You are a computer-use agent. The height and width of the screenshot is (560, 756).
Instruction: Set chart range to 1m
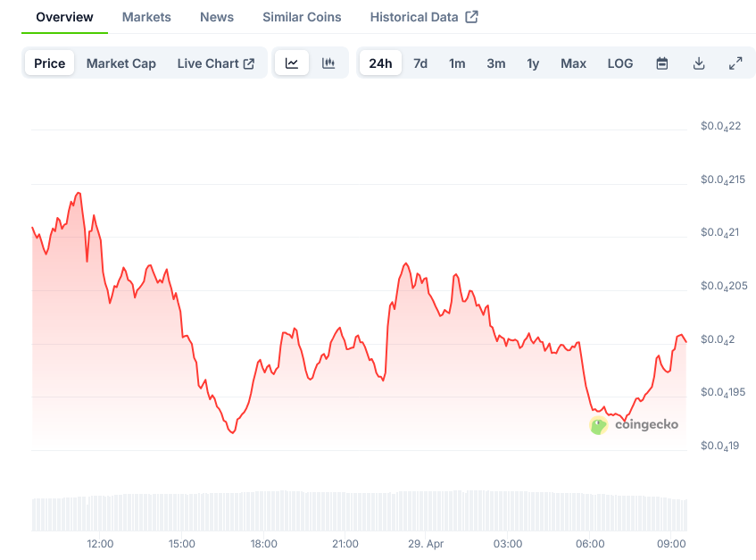(x=457, y=63)
